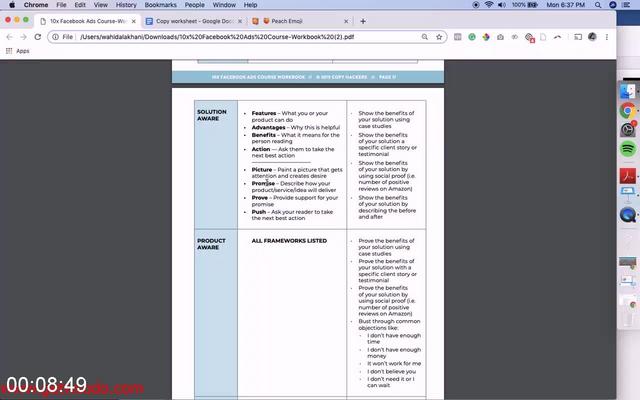Bookmark this page with the star icon
640x400 pixels.
[x=439, y=37]
